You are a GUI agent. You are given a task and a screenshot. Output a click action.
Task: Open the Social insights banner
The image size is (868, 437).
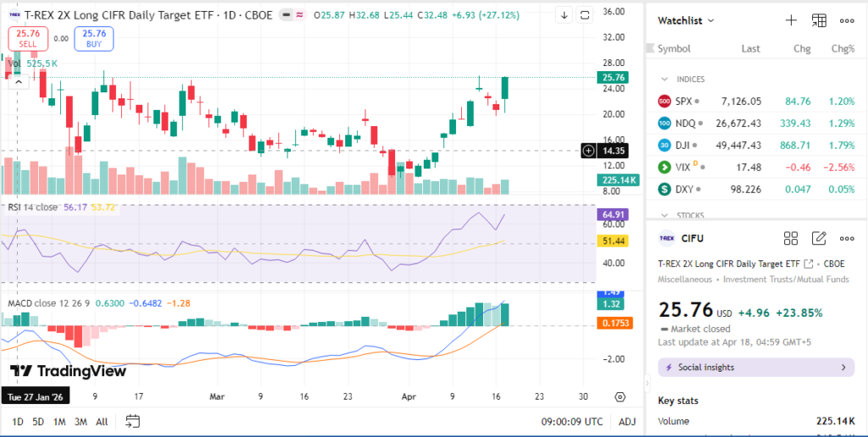point(756,368)
